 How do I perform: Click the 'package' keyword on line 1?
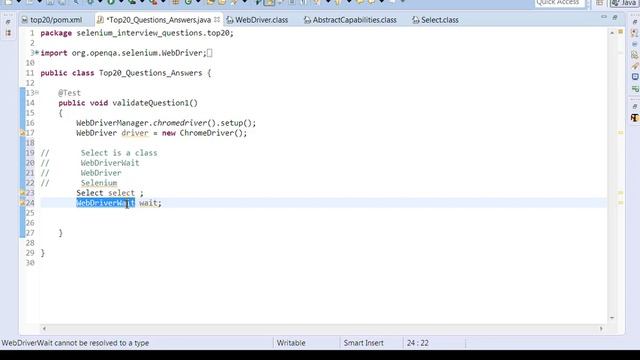click(x=56, y=33)
